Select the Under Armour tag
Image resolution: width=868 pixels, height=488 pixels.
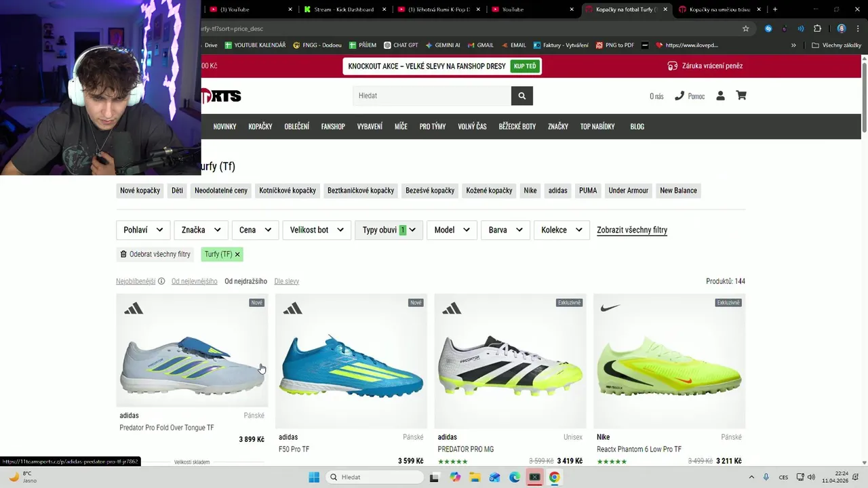629,190
